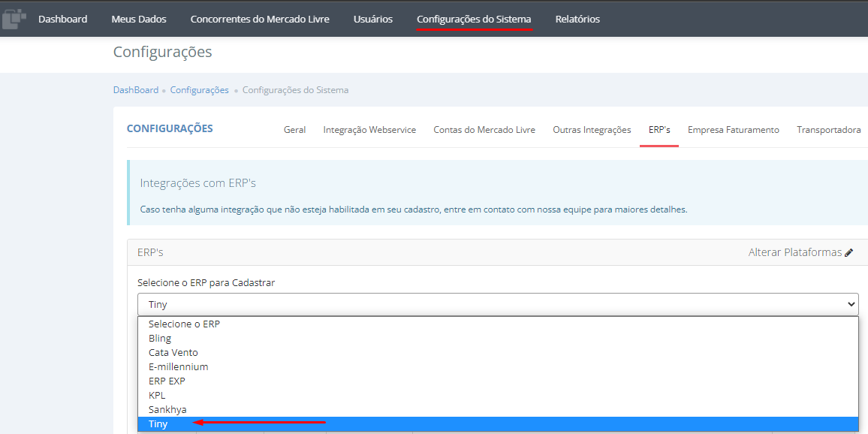
Task: Choose E-millennium in the ERP list
Action: tap(498, 367)
